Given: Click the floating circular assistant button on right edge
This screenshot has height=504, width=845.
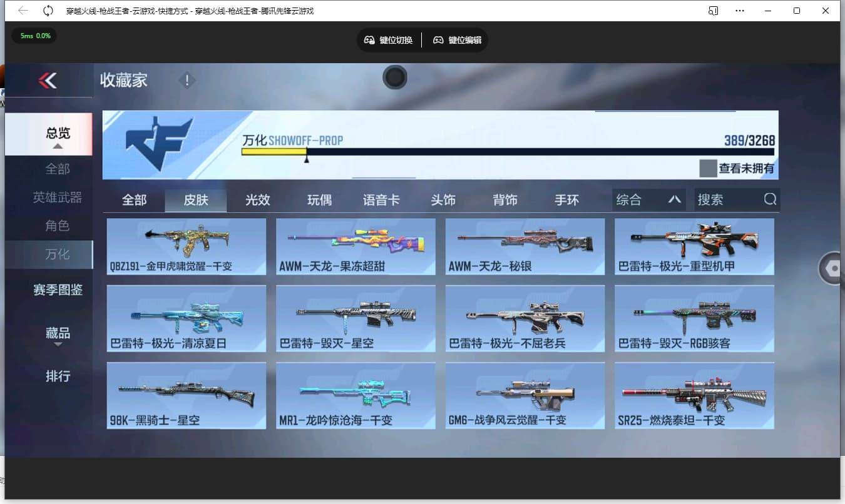Looking at the screenshot, I should [832, 268].
